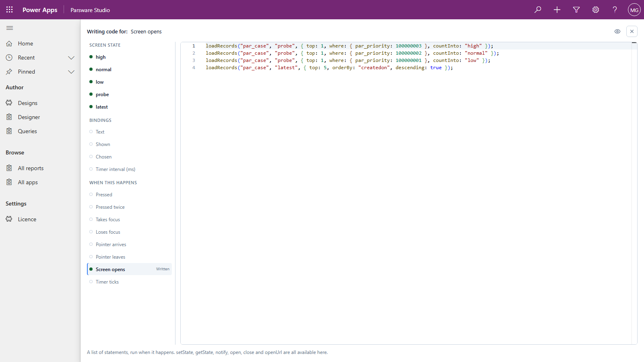Select the Timer ticks event
644x362 pixels.
click(x=129, y=282)
